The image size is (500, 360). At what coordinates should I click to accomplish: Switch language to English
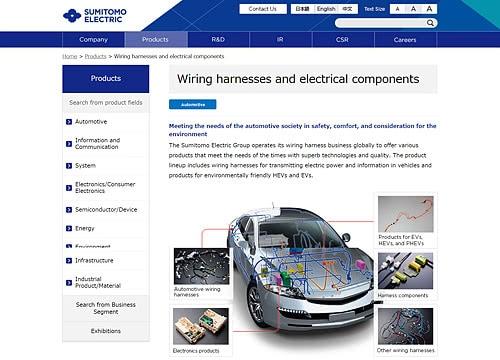(x=326, y=9)
